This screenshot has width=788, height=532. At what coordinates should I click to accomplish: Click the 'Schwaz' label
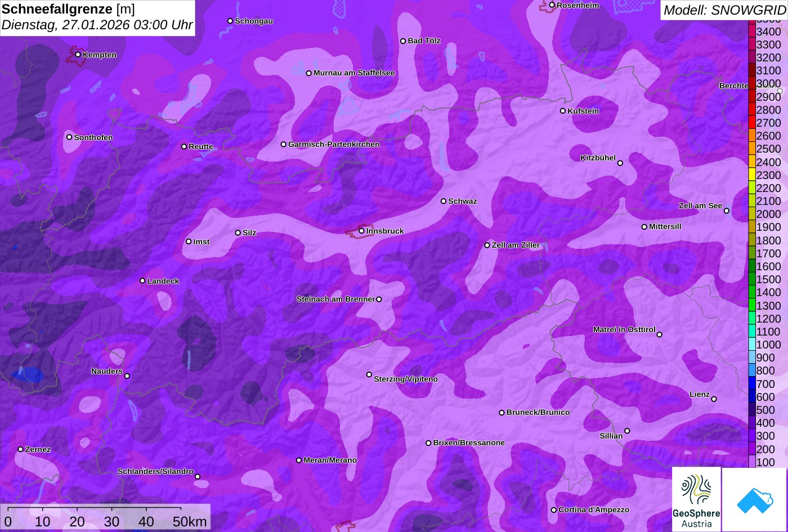(463, 202)
